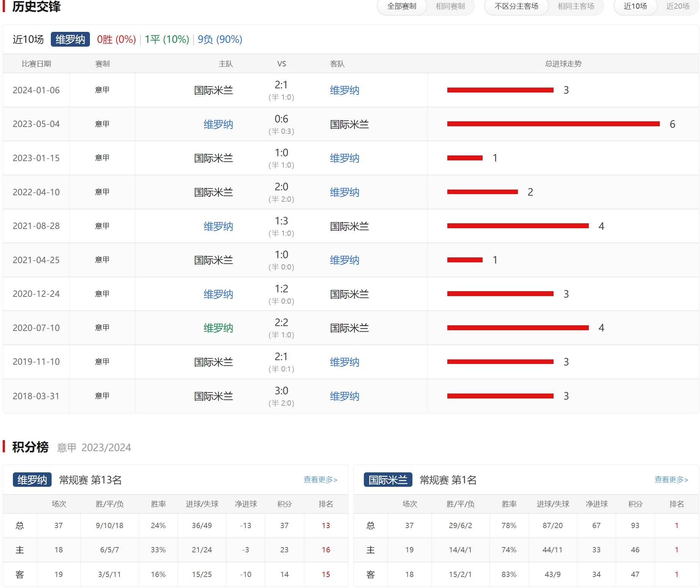The width and height of the screenshot is (700, 588).
Task: Select the 相同主客场 filter
Action: pos(576,6)
